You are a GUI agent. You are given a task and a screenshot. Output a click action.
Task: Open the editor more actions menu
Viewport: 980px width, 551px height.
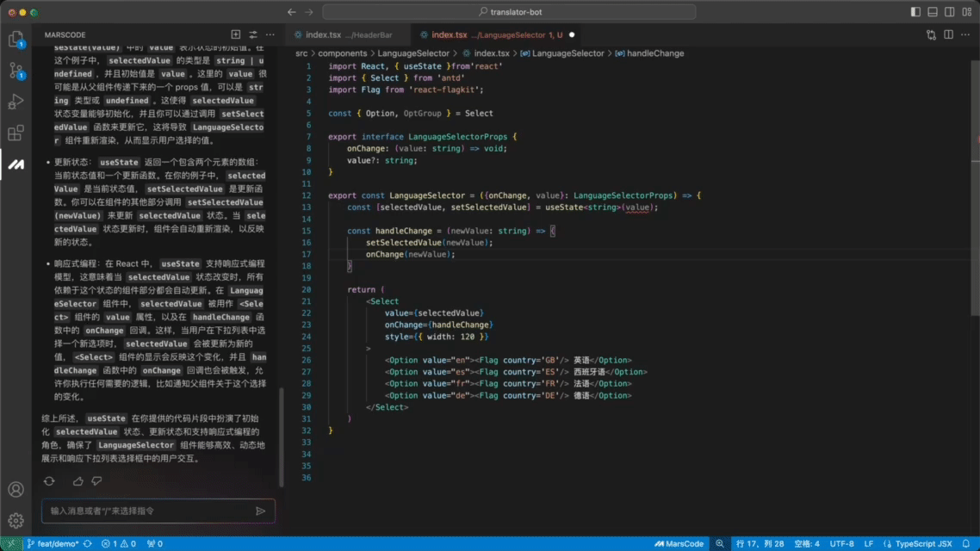tap(966, 35)
